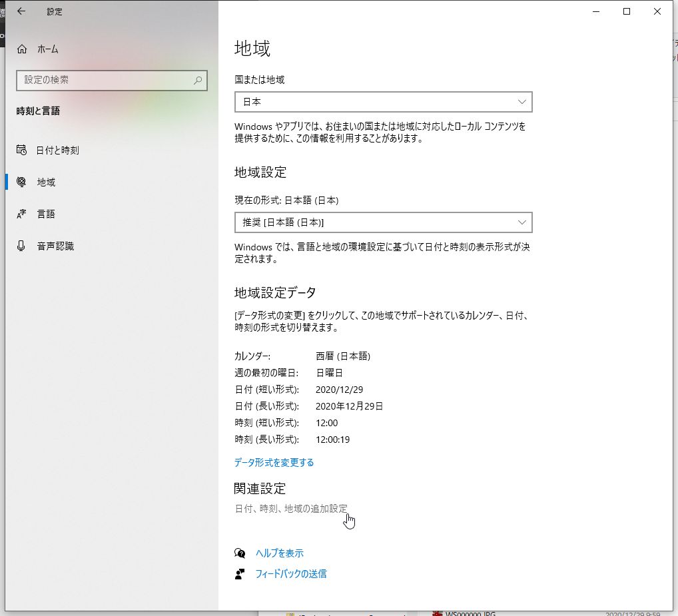678x616 pixels.
Task: Click the back arrow in Settings title bar
Action: pos(21,12)
